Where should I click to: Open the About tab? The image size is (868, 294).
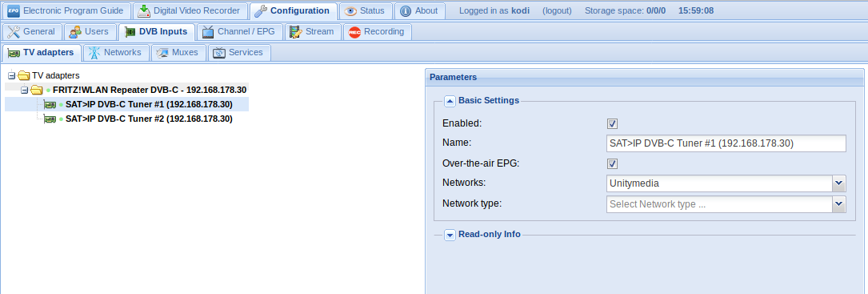[420, 10]
